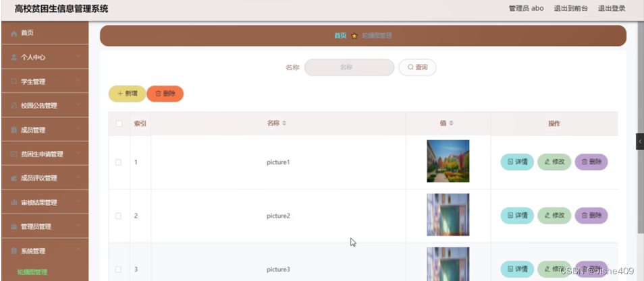This screenshot has height=281, width=644.
Task: Sort by 名称 column using sort arrows
Action: pyautogui.click(x=284, y=123)
